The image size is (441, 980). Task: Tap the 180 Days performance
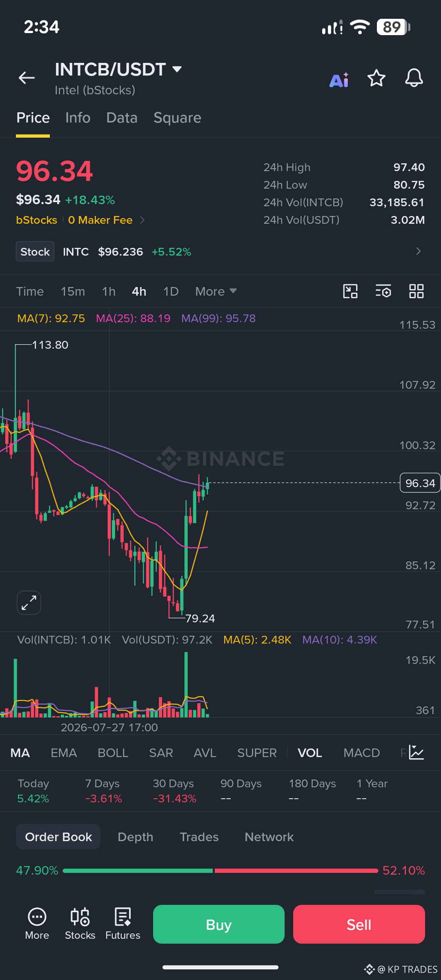[x=312, y=791]
